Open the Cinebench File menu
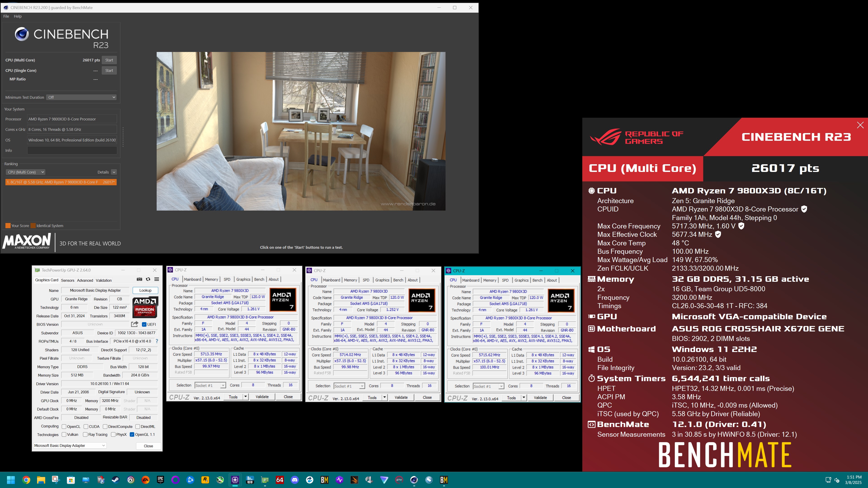 click(x=6, y=16)
